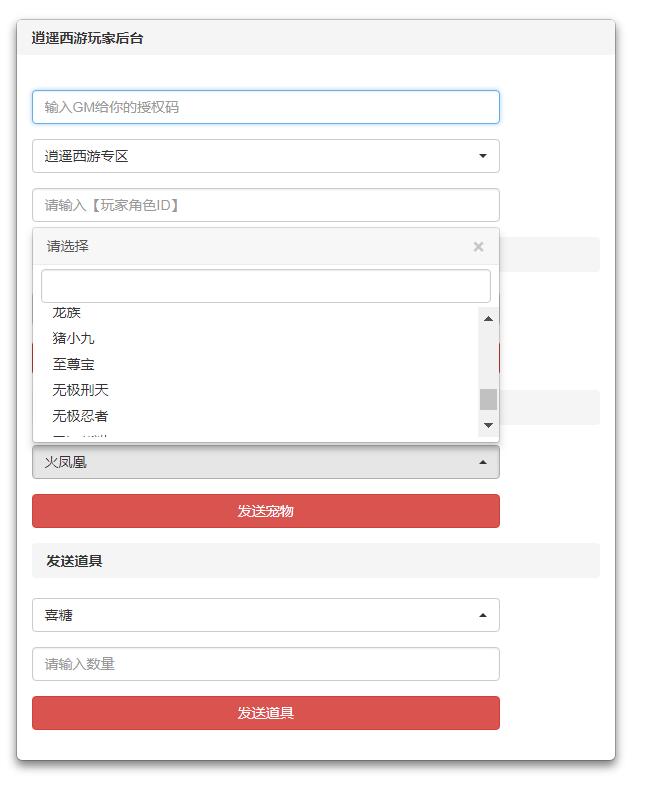Image resolution: width=653 pixels, height=803 pixels.
Task: Close the 请选择 popup with the × icon
Action: coord(478,247)
